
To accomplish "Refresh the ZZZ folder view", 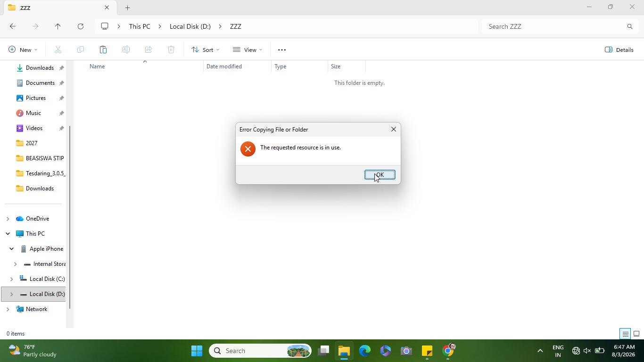I will tap(81, 26).
